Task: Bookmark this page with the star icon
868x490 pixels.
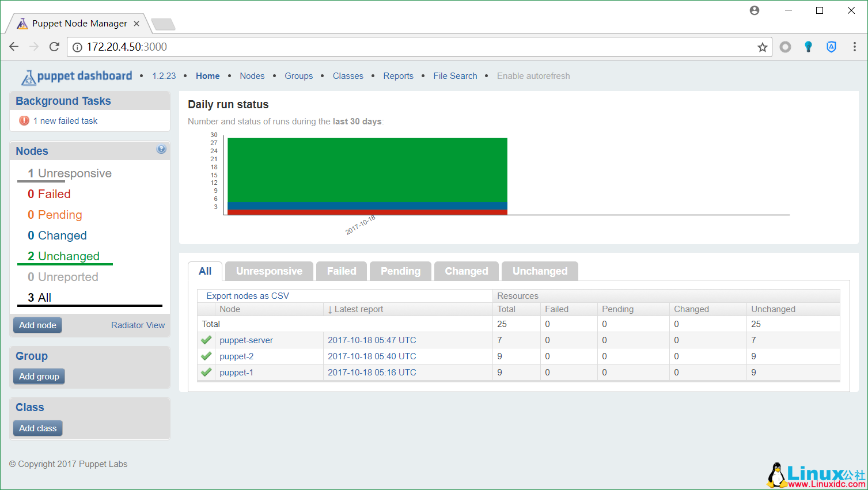Action: 762,47
